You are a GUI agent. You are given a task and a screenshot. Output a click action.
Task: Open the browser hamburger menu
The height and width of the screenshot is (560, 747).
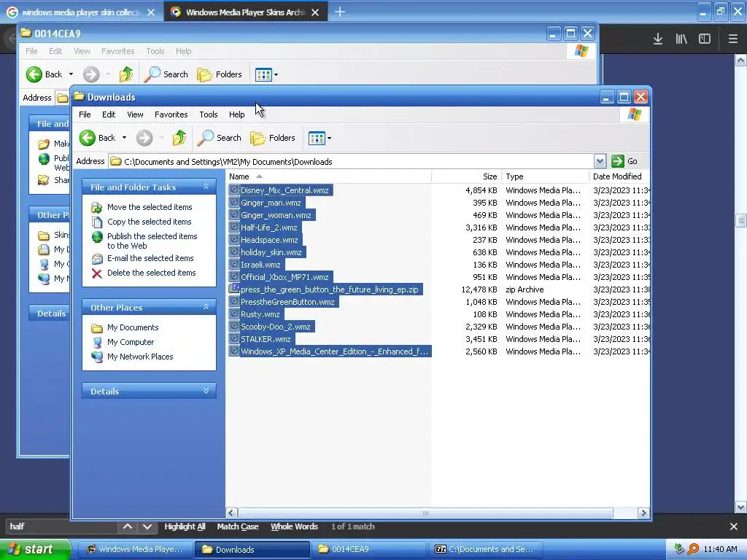click(732, 39)
